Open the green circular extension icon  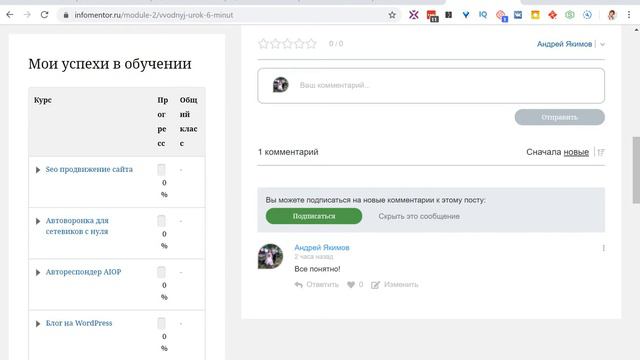coord(570,15)
